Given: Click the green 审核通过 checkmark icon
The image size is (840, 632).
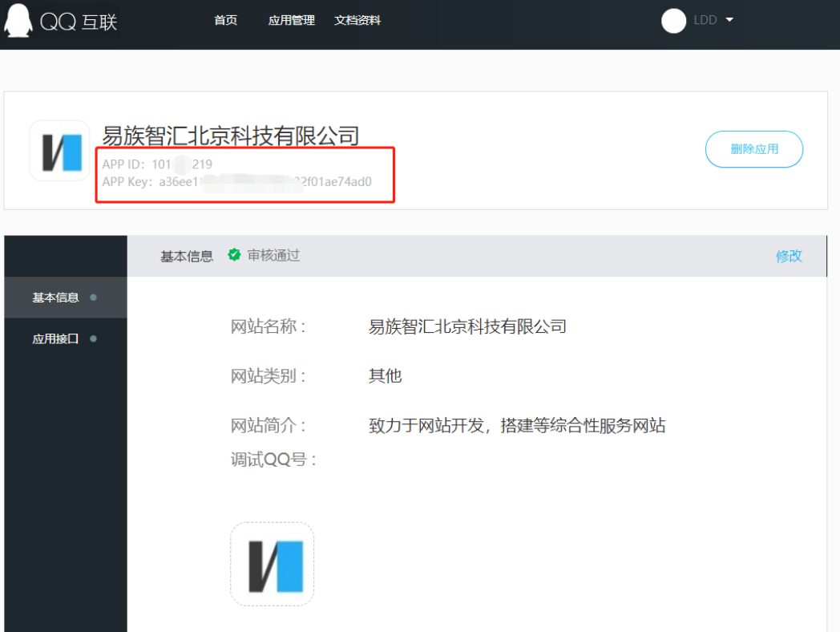Looking at the screenshot, I should point(234,255).
